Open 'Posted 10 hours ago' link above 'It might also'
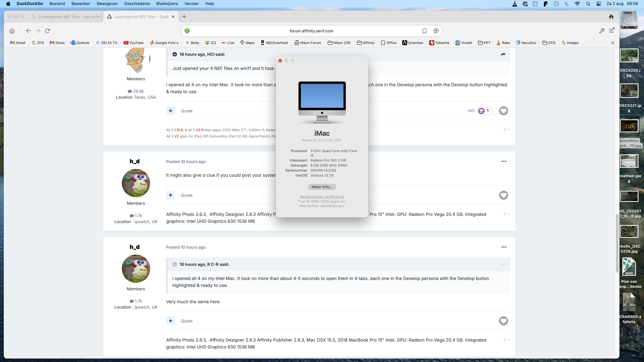Viewport: 644px width, 362px height. point(186,162)
